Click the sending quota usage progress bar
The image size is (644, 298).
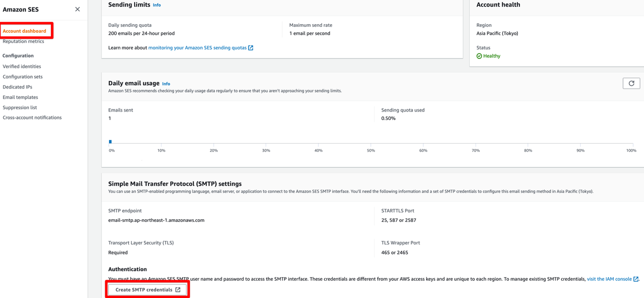371,142
